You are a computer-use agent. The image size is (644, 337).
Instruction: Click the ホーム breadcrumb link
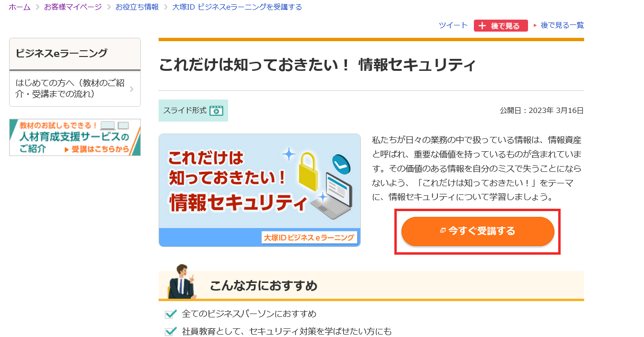point(20,7)
